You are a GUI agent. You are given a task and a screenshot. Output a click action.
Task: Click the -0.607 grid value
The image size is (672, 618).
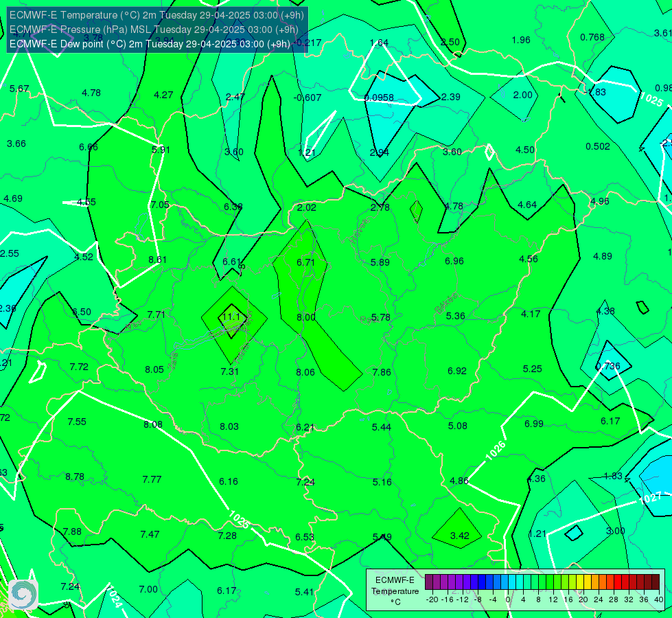[x=308, y=98]
